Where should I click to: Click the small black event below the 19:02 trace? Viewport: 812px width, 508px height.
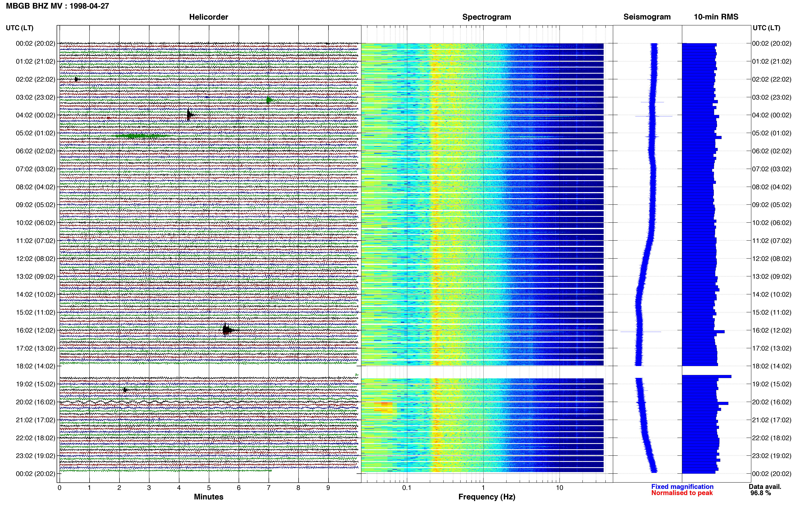125,390
